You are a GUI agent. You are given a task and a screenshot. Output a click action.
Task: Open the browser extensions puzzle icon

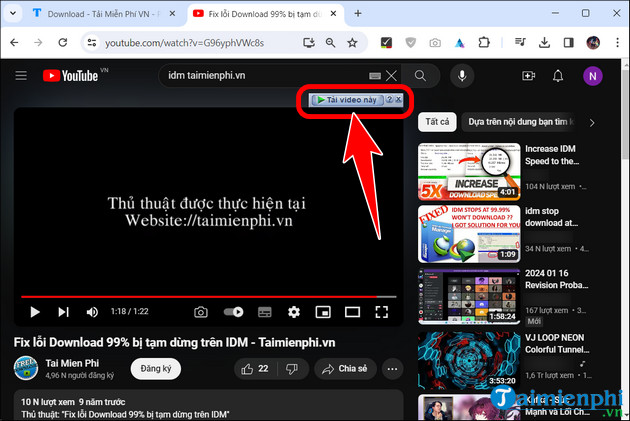(484, 42)
